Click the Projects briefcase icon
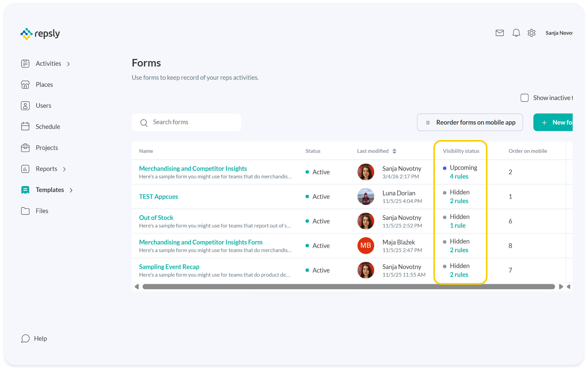Screen dimensions: 588x371 [25, 148]
